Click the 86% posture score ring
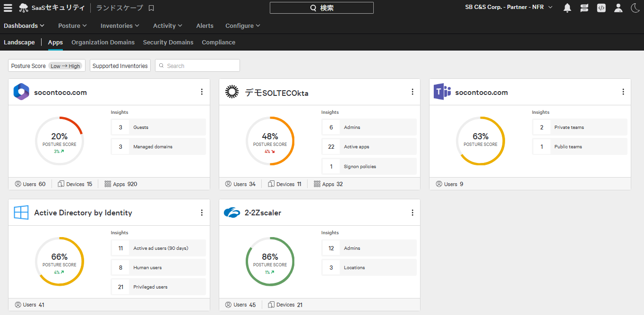The width and height of the screenshot is (644, 315). point(270,261)
